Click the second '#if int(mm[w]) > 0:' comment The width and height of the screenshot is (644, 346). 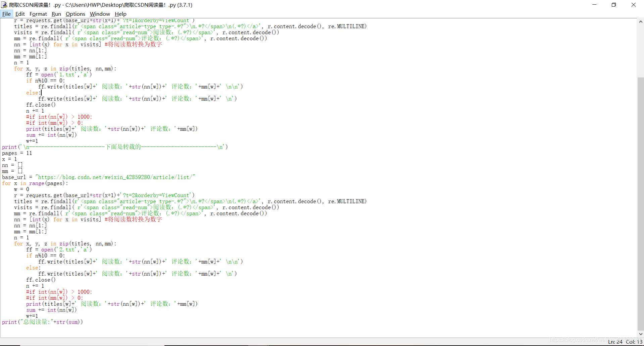pyautogui.click(x=54, y=298)
